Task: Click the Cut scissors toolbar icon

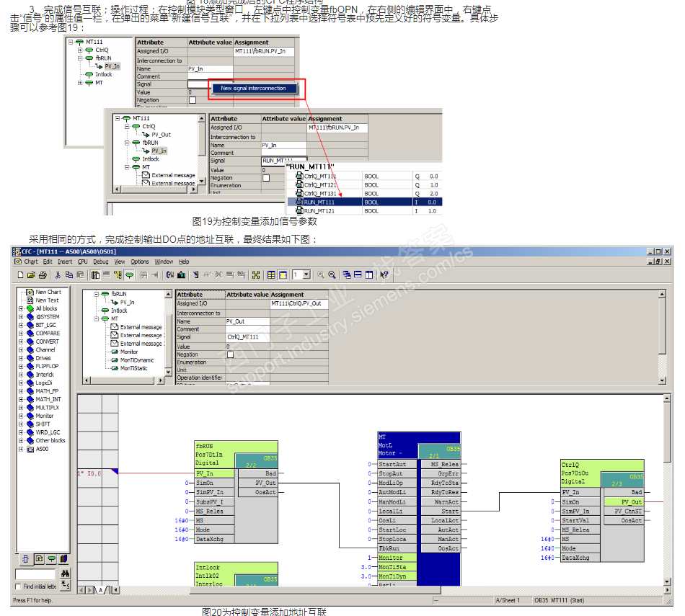Action: (58, 275)
